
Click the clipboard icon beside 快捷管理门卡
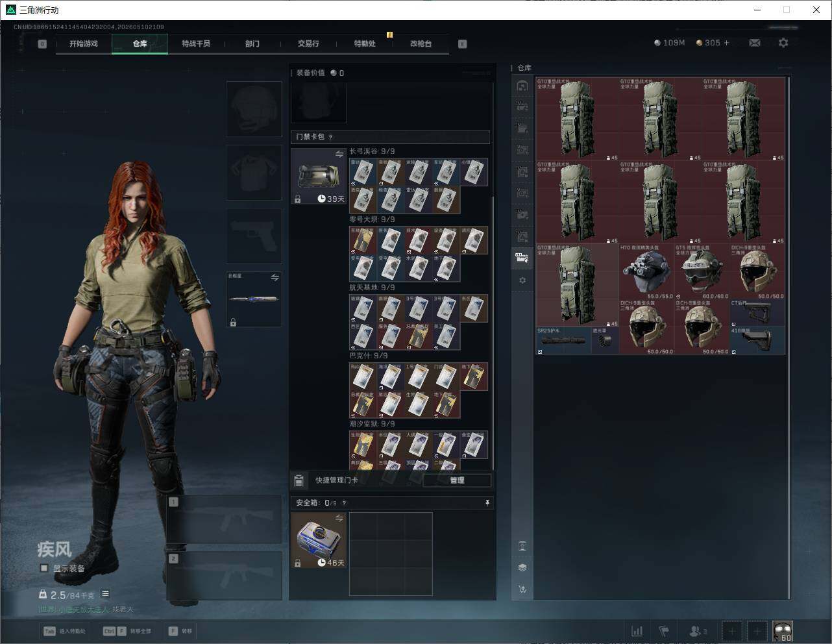point(299,480)
